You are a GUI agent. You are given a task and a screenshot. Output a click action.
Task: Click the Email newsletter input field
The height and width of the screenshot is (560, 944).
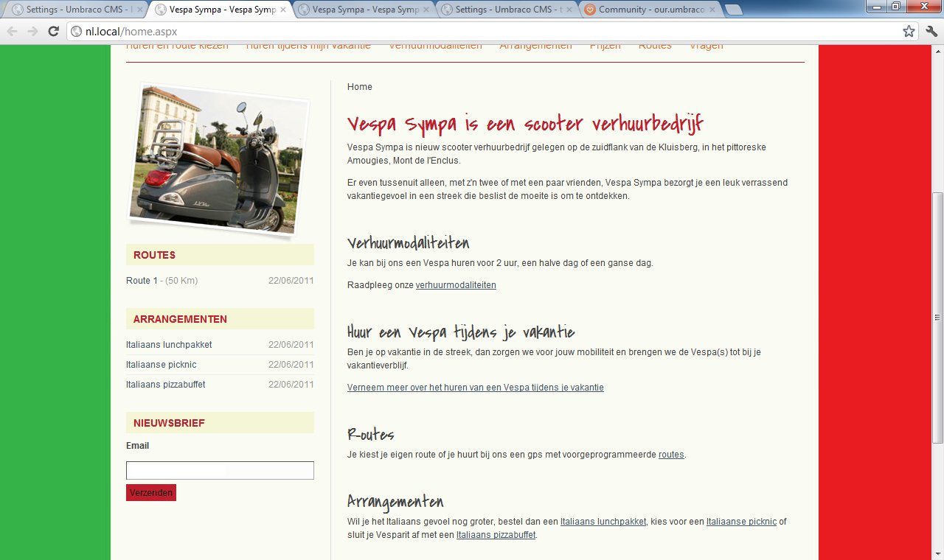tap(220, 470)
